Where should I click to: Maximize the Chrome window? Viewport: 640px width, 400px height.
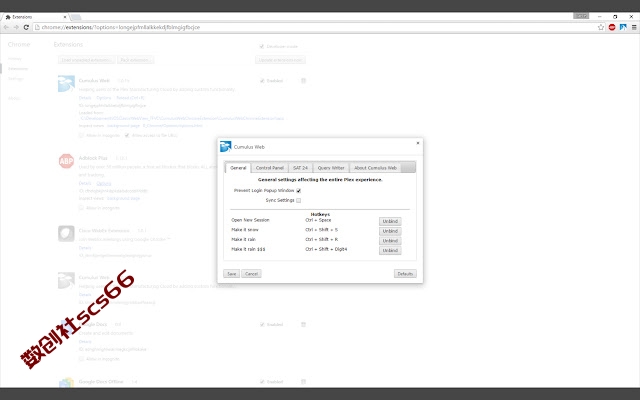[615, 17]
